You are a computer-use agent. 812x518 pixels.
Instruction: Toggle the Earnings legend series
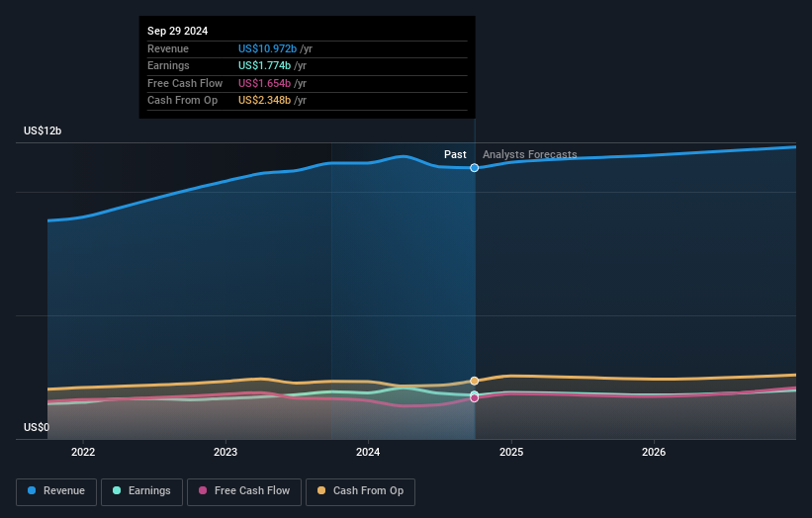point(141,491)
